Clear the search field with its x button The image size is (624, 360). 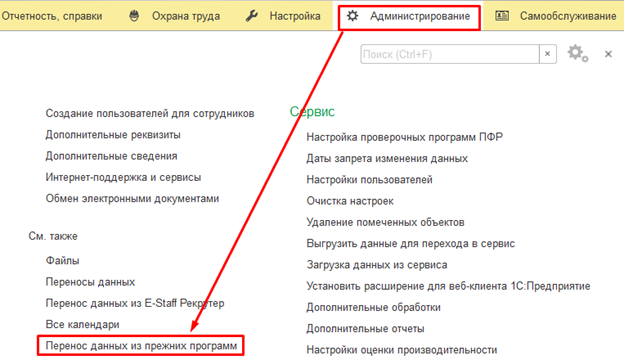point(548,54)
